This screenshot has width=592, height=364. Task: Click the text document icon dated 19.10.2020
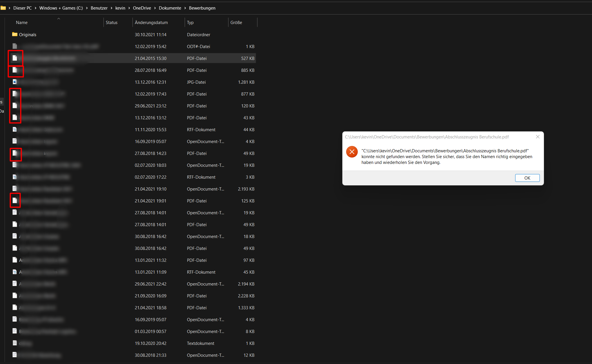click(15, 343)
